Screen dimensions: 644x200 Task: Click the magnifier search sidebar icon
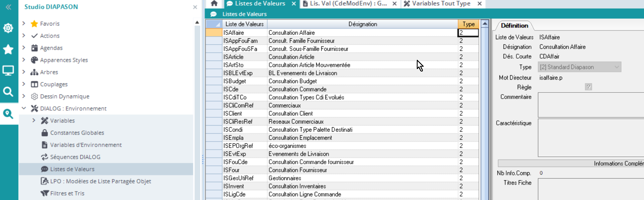pyautogui.click(x=9, y=92)
